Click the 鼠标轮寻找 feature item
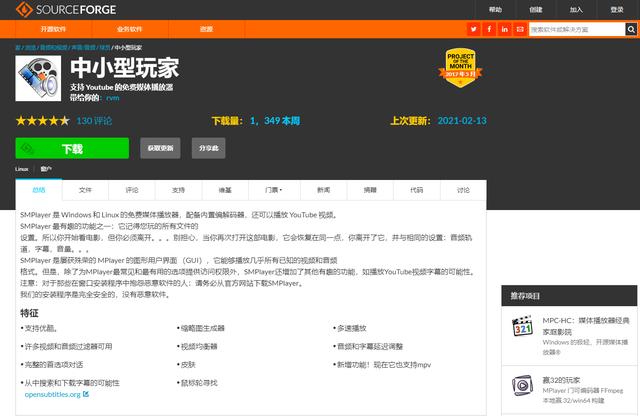Image resolution: width=640 pixels, height=416 pixels. (x=199, y=383)
